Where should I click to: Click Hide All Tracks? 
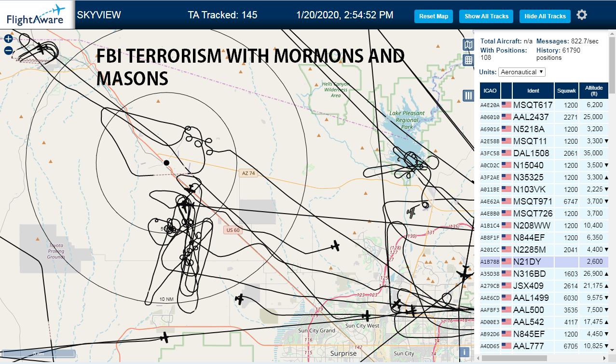click(x=545, y=16)
